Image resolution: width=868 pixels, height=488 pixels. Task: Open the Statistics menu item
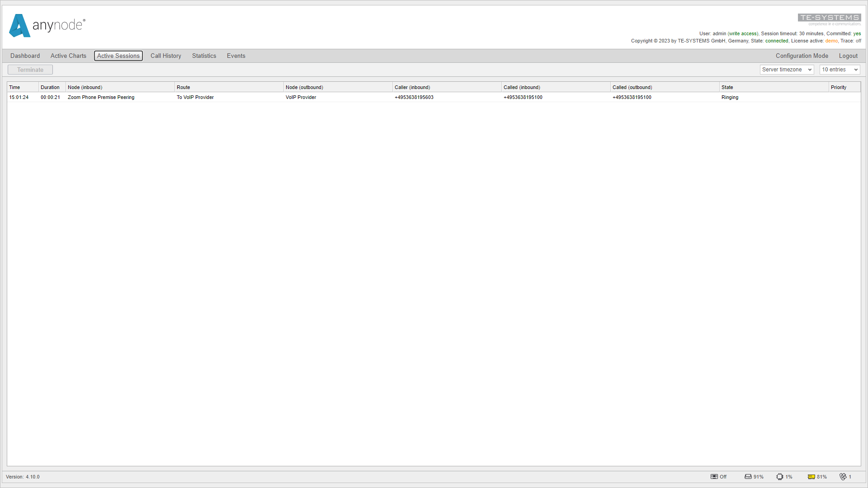click(204, 56)
